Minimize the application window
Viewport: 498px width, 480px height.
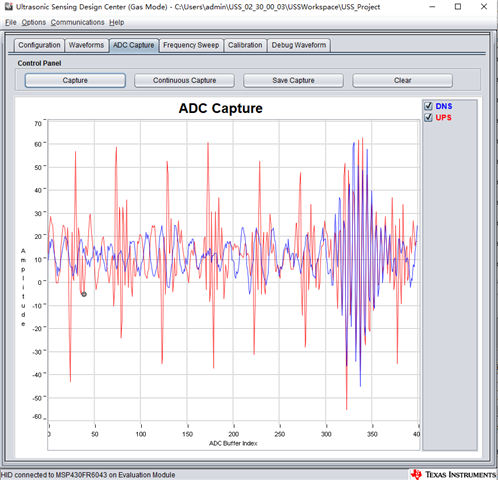(432, 7)
